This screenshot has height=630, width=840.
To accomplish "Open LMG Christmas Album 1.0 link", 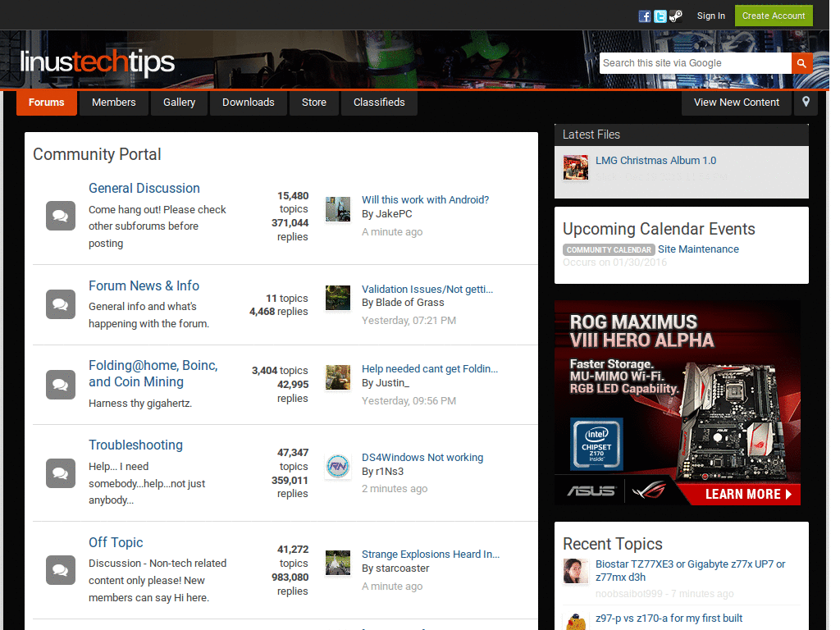I will 655,161.
